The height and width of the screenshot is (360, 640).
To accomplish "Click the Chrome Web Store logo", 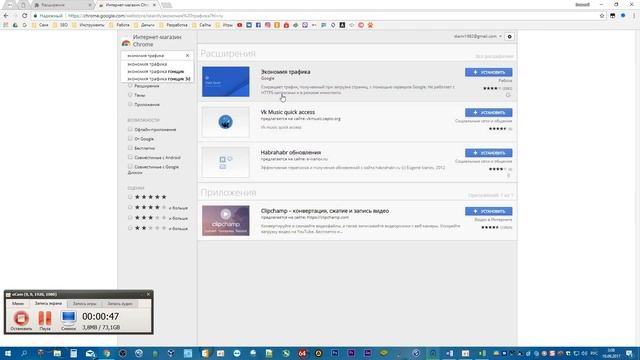I will [126, 42].
